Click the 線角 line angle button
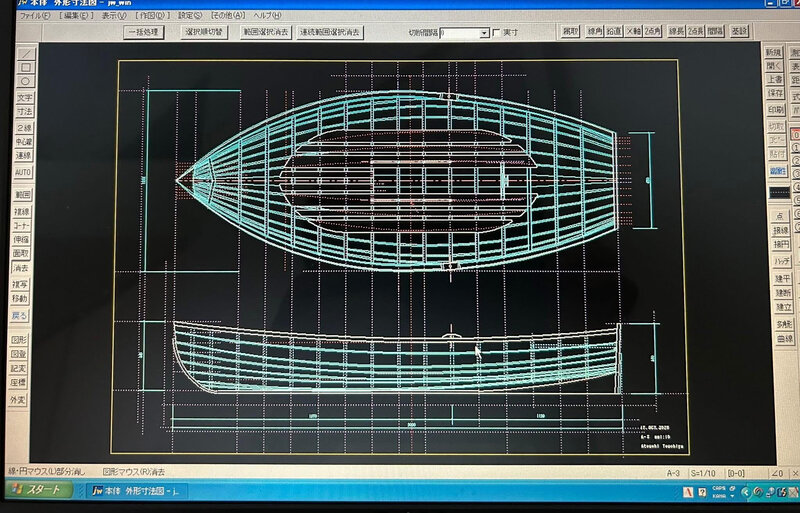Viewport: 800px width, 513px height. [x=595, y=31]
